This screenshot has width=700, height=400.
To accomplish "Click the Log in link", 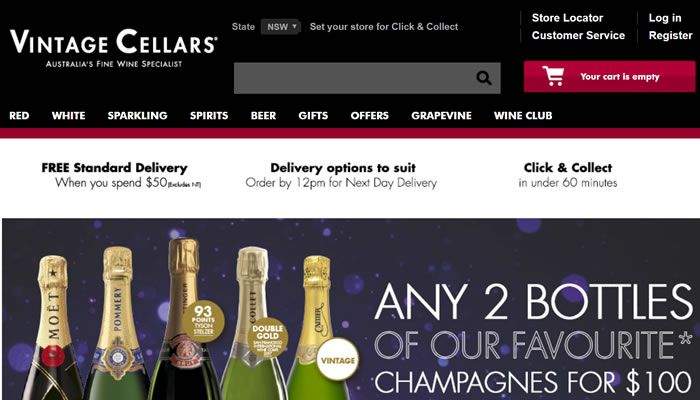I will pyautogui.click(x=665, y=18).
